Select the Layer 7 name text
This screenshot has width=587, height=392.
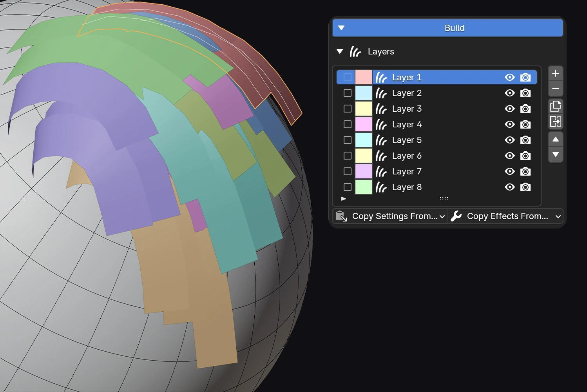click(x=407, y=172)
